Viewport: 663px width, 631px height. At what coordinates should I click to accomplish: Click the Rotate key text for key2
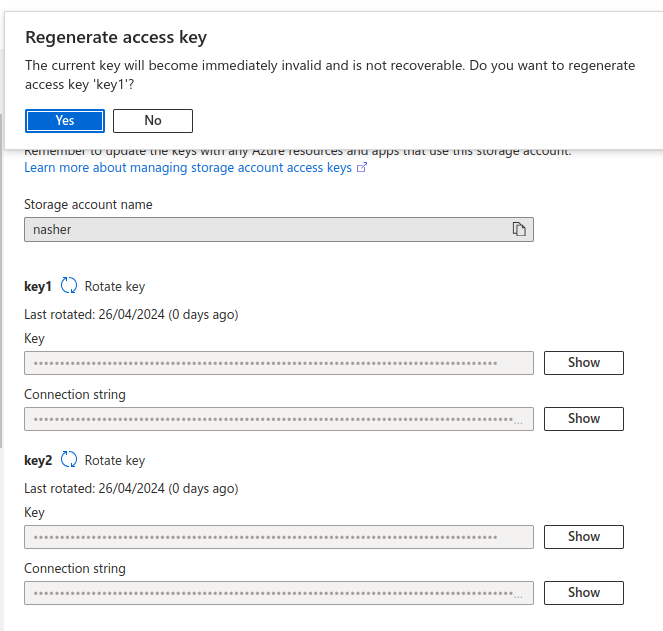(x=115, y=460)
